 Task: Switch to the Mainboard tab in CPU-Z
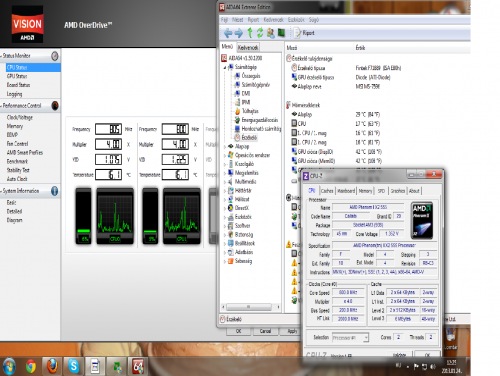(x=346, y=191)
